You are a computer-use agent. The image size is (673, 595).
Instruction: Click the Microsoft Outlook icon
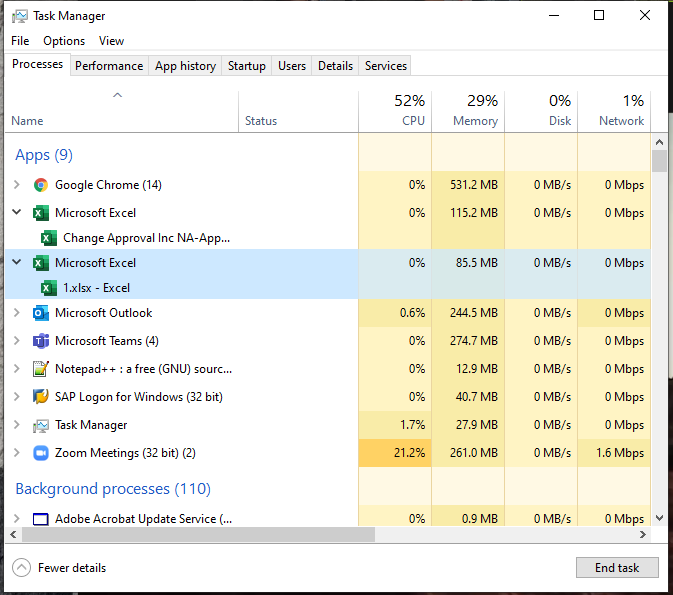pos(41,313)
